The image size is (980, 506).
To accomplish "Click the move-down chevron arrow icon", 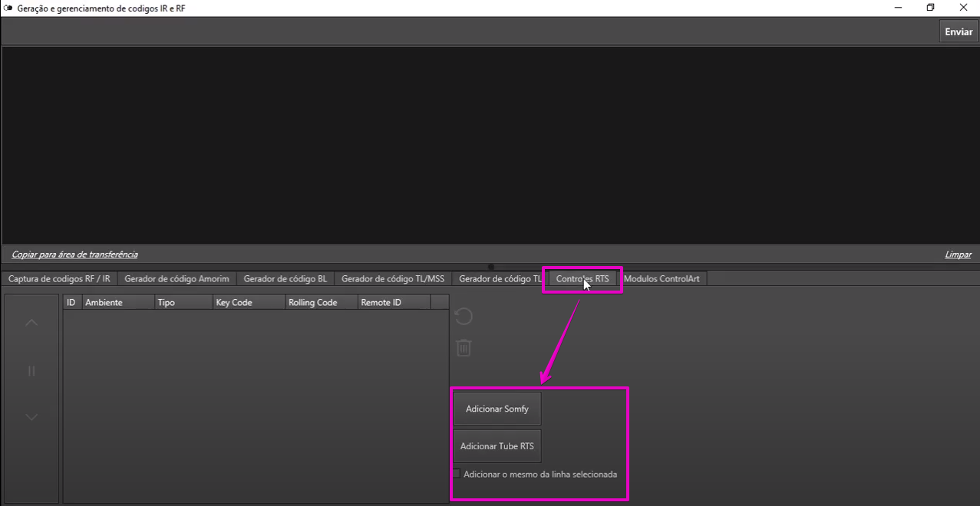I will pyautogui.click(x=31, y=417).
